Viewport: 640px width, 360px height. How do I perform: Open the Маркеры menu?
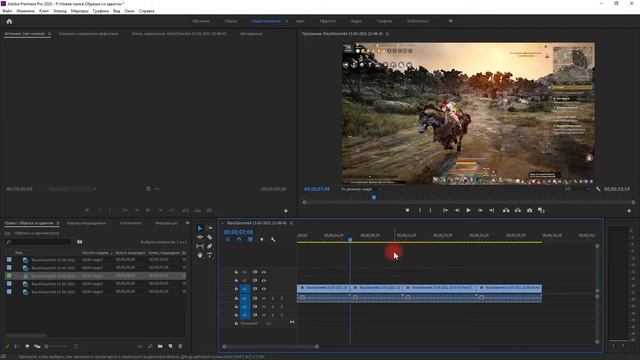coord(80,11)
